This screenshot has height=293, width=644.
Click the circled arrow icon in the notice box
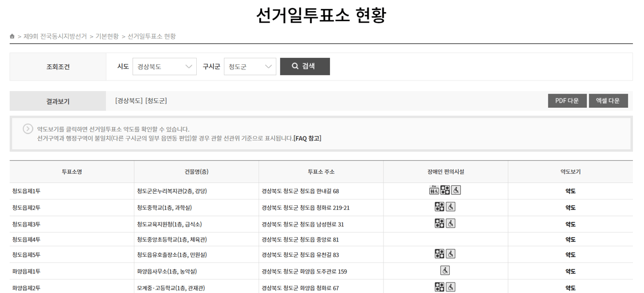coord(28,129)
